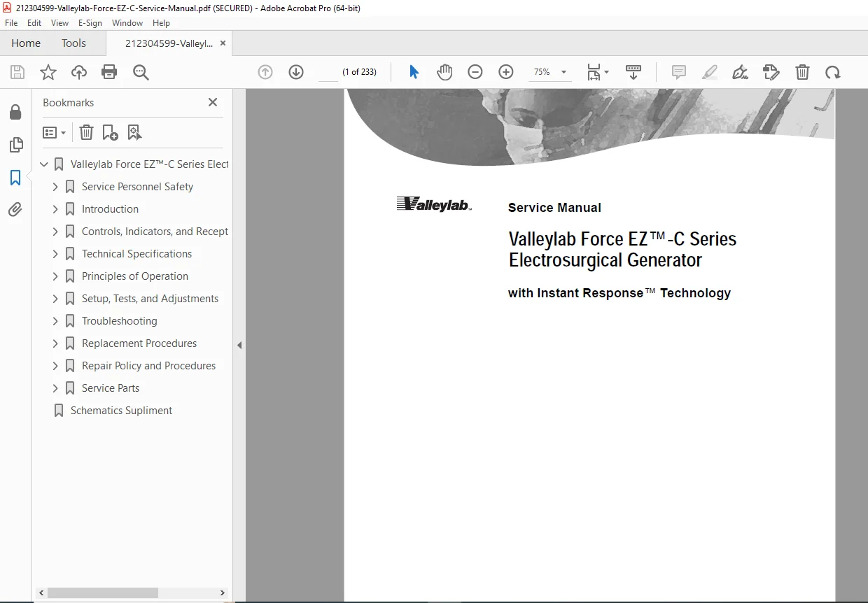Go to previous page arrow

(265, 72)
